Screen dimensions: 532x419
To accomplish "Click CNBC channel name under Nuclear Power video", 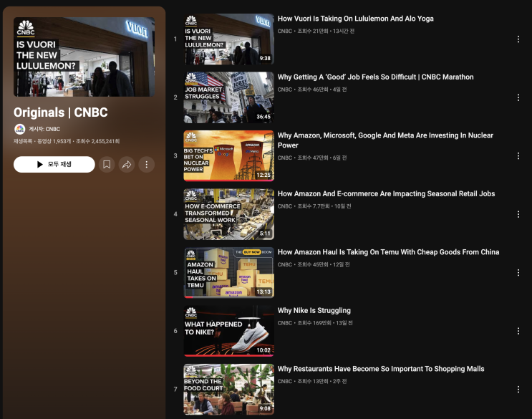I will 285,158.
